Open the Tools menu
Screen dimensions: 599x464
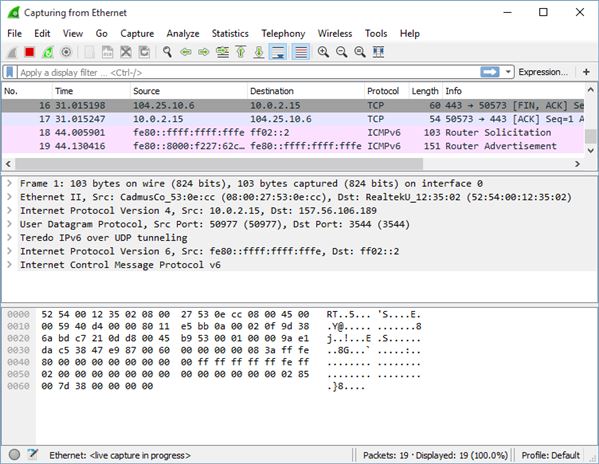(376, 34)
